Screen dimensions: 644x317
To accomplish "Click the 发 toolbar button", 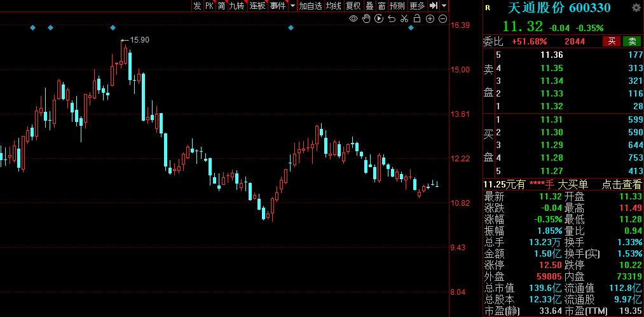I will 198,6.
